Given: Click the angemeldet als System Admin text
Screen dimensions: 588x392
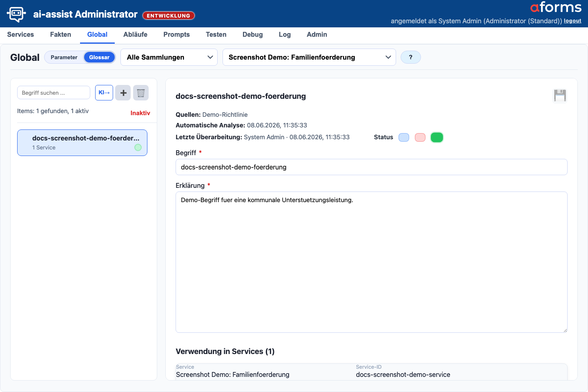Looking at the screenshot, I should 477,21.
